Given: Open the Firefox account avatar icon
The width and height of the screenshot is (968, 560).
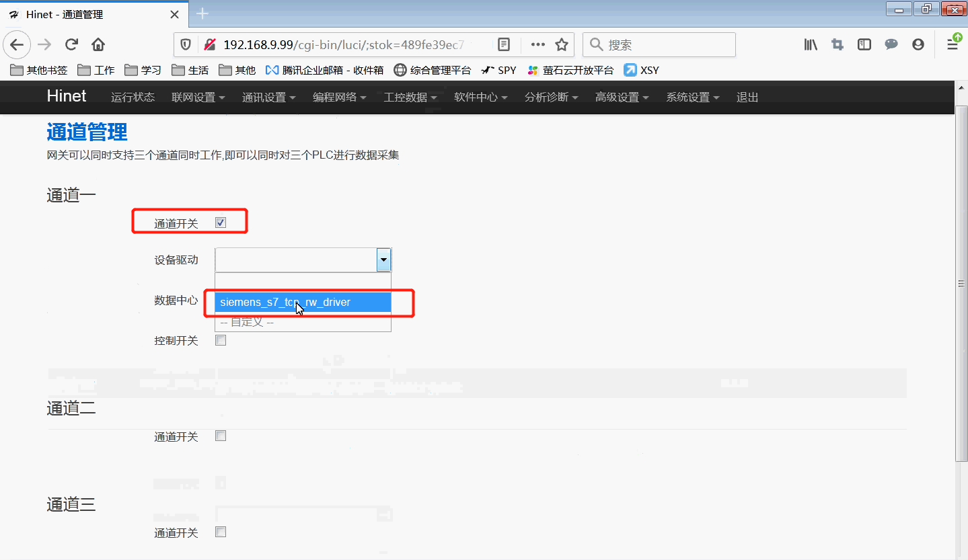Looking at the screenshot, I should (918, 45).
